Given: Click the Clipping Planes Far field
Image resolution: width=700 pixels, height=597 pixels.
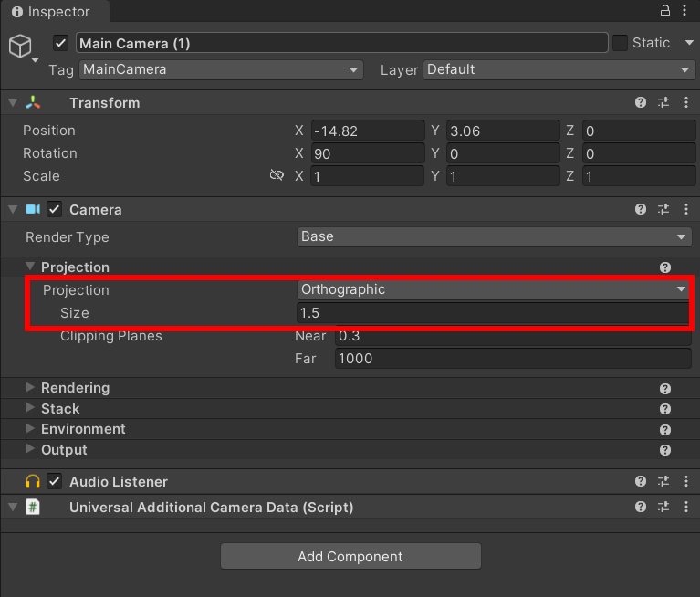Looking at the screenshot, I should click(x=513, y=359).
